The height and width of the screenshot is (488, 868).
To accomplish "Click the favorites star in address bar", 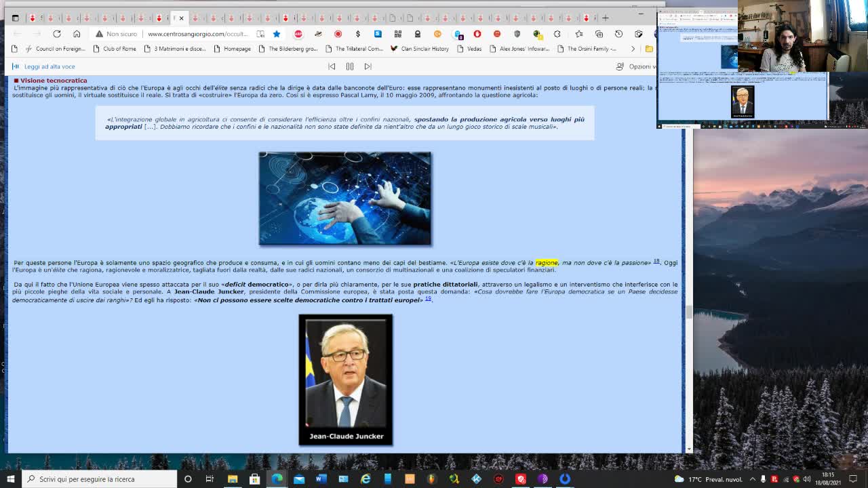I will [x=277, y=34].
